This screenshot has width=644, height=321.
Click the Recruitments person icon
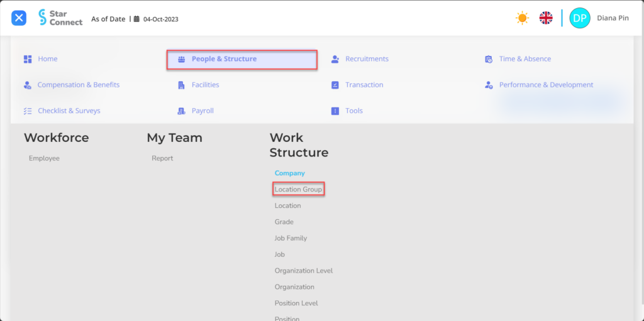tap(335, 59)
